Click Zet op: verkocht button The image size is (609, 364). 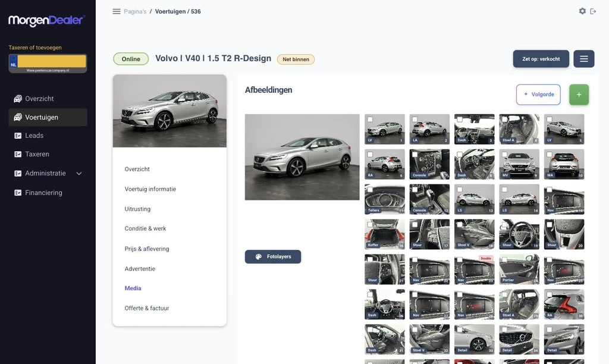[x=541, y=59]
